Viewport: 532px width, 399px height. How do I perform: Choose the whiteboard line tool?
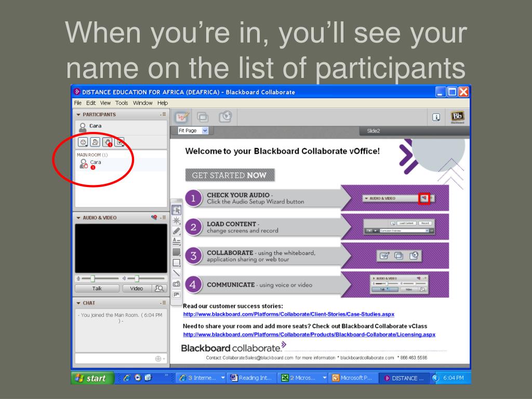[x=177, y=273]
